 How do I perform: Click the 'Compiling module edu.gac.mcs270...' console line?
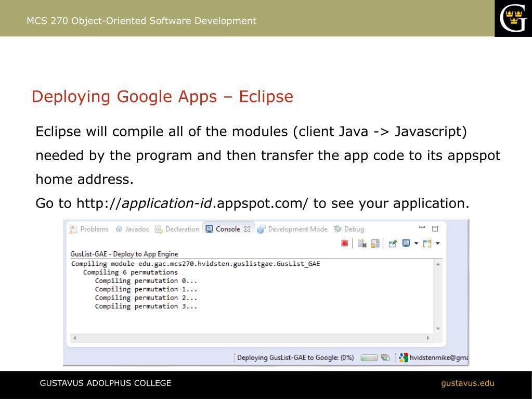196,264
